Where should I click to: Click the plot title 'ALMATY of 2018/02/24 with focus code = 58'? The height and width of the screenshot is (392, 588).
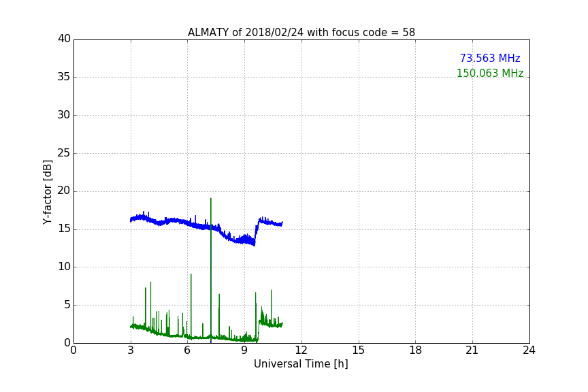[x=301, y=33]
